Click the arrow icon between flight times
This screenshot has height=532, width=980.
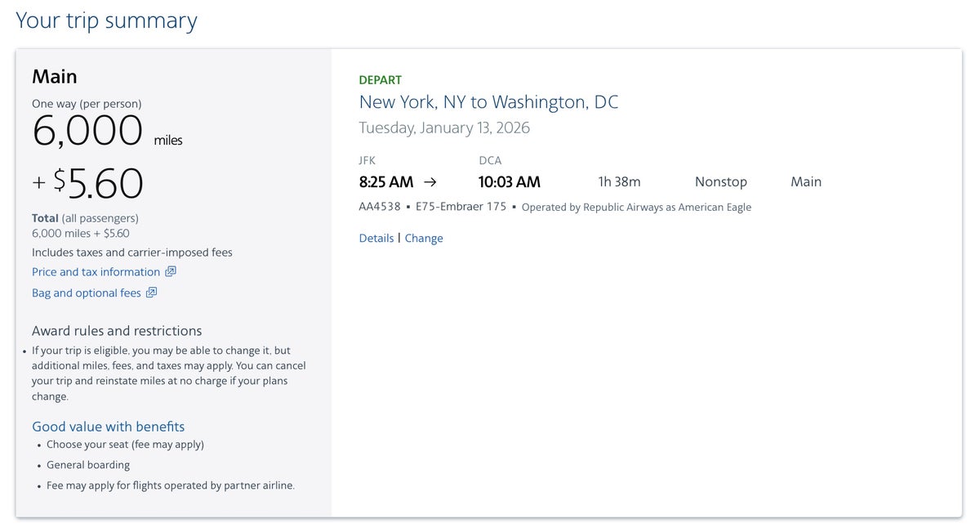click(430, 182)
